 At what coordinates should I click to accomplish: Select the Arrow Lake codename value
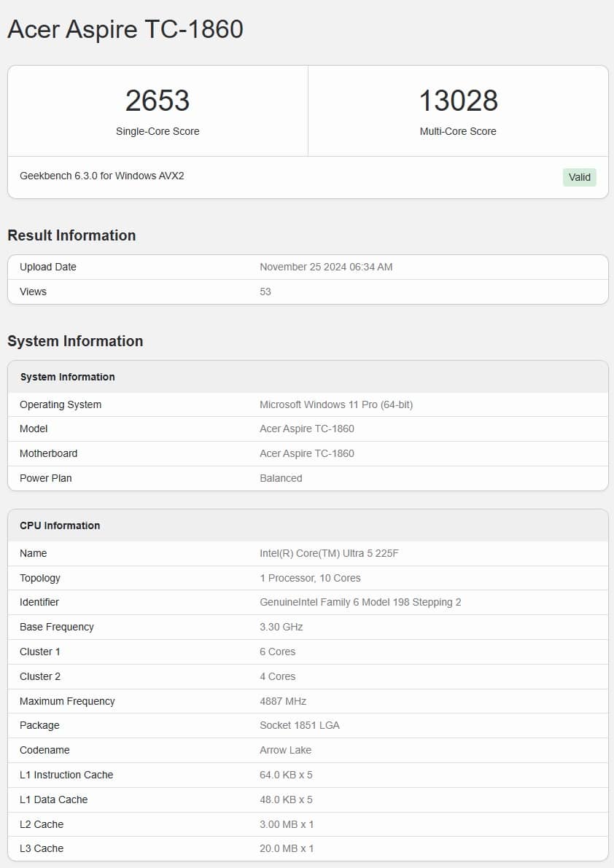pyautogui.click(x=285, y=750)
